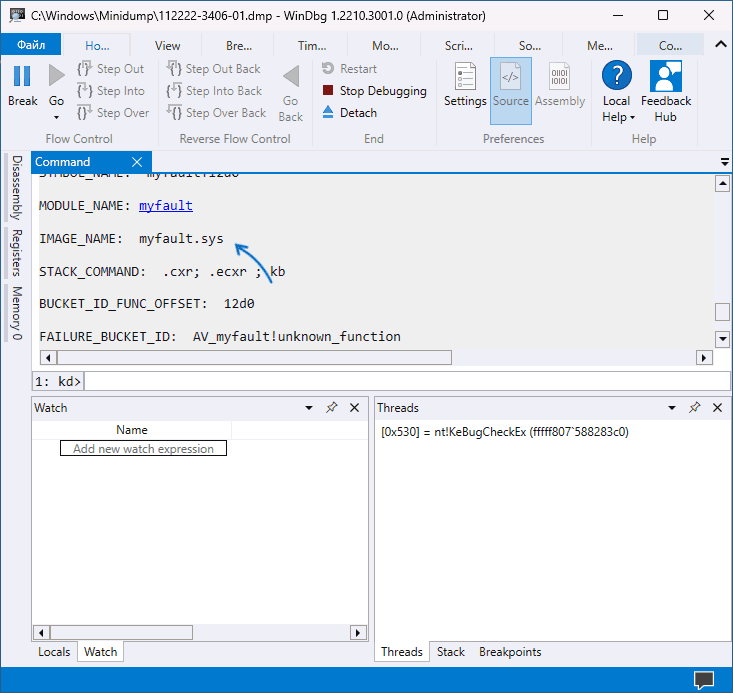Close the Threads panel
This screenshot has height=693, width=733.
click(718, 408)
